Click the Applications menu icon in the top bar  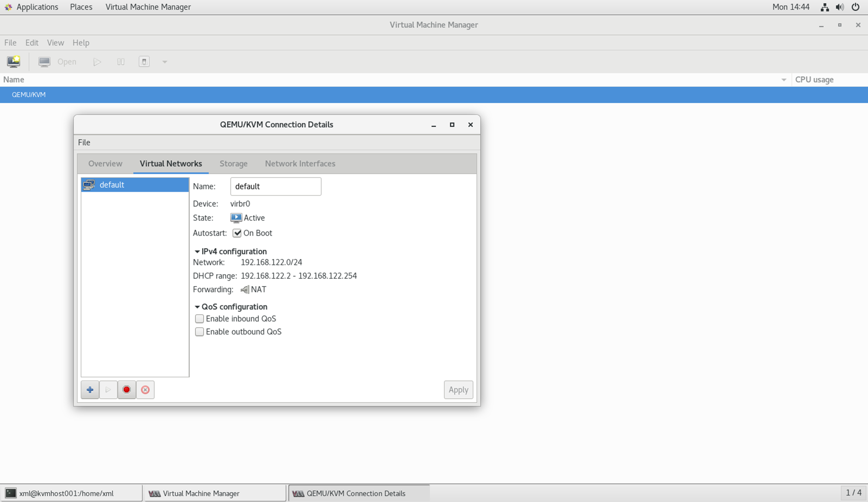[x=8, y=7]
